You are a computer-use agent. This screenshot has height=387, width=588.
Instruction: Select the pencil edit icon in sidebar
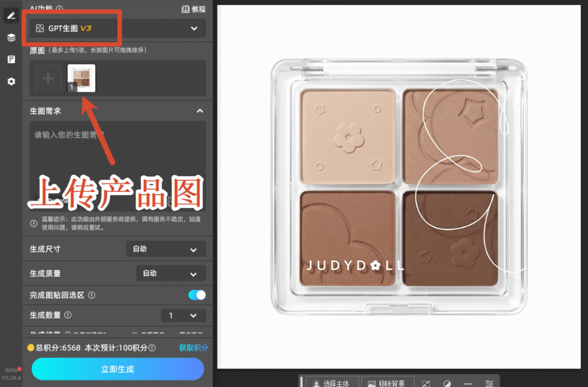11,16
